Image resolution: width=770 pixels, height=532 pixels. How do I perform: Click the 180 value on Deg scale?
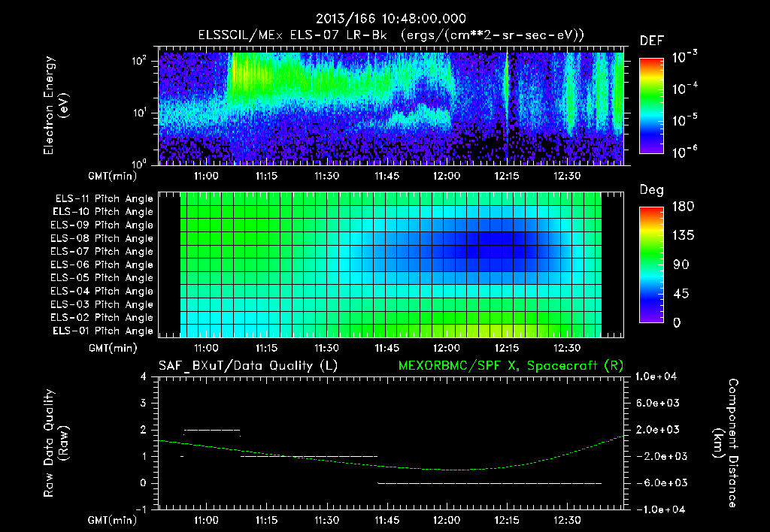click(x=684, y=207)
